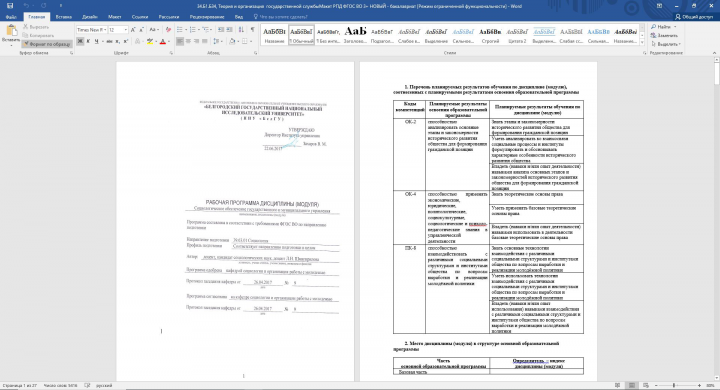
Task: Clear all formatting
Action: click(168, 29)
